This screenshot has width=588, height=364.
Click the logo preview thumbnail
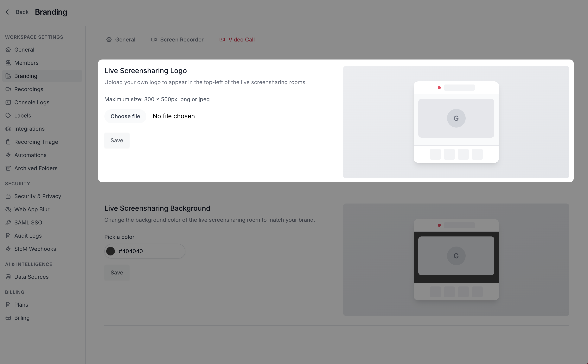(x=456, y=122)
